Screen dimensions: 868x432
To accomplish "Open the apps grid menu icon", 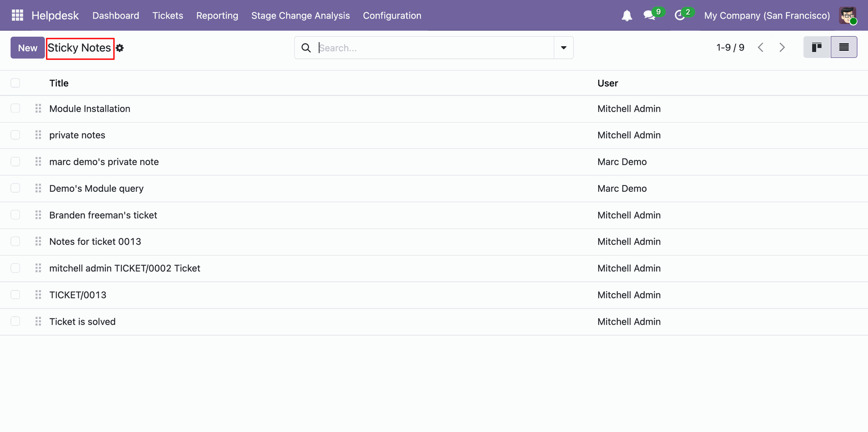I will pos(17,15).
